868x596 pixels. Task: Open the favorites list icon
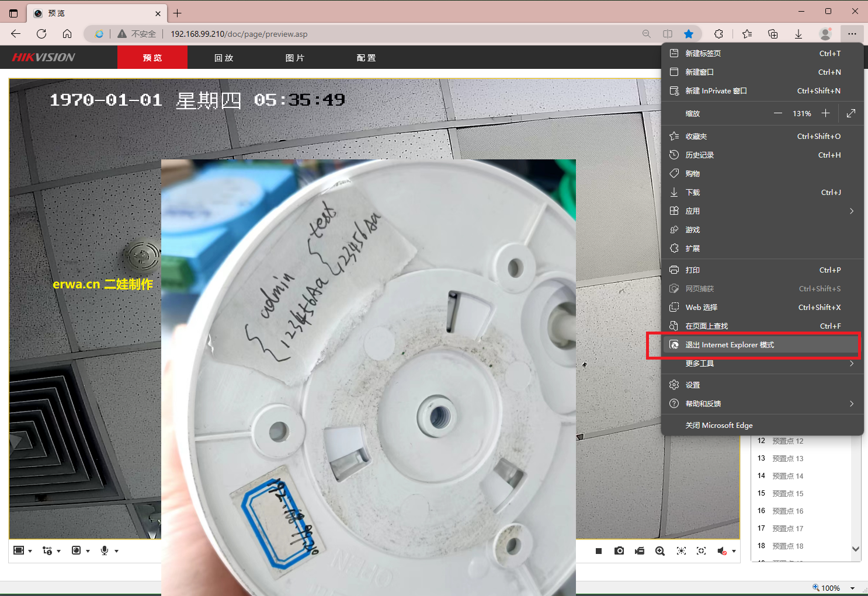747,34
